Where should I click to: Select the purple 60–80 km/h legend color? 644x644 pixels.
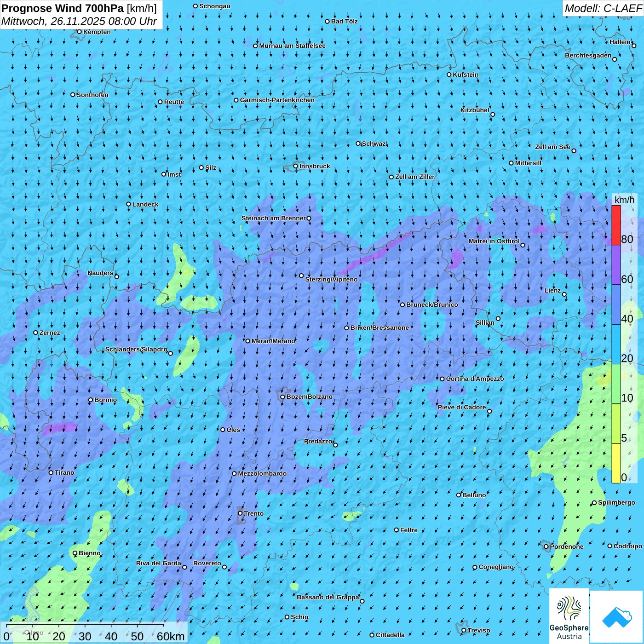tap(616, 265)
